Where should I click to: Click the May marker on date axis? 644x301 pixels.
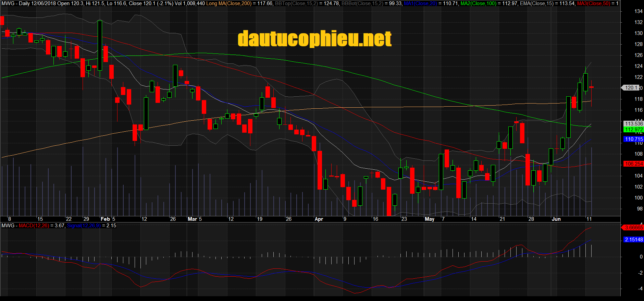429,219
